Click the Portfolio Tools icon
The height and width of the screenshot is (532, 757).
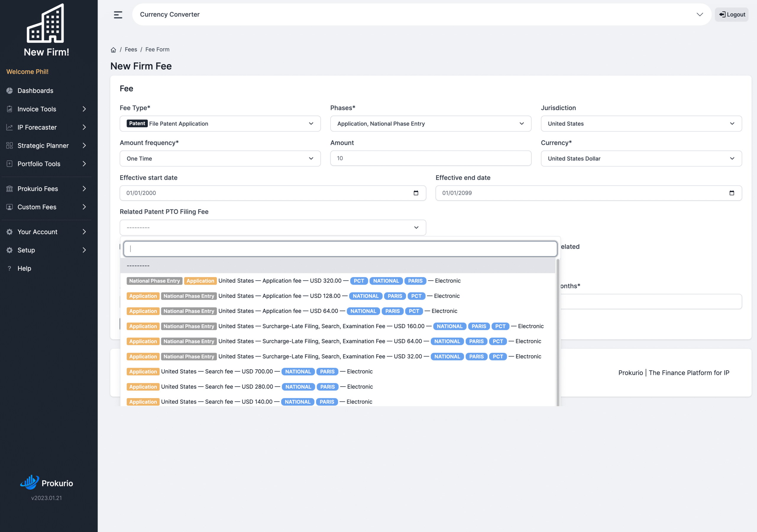coord(9,164)
